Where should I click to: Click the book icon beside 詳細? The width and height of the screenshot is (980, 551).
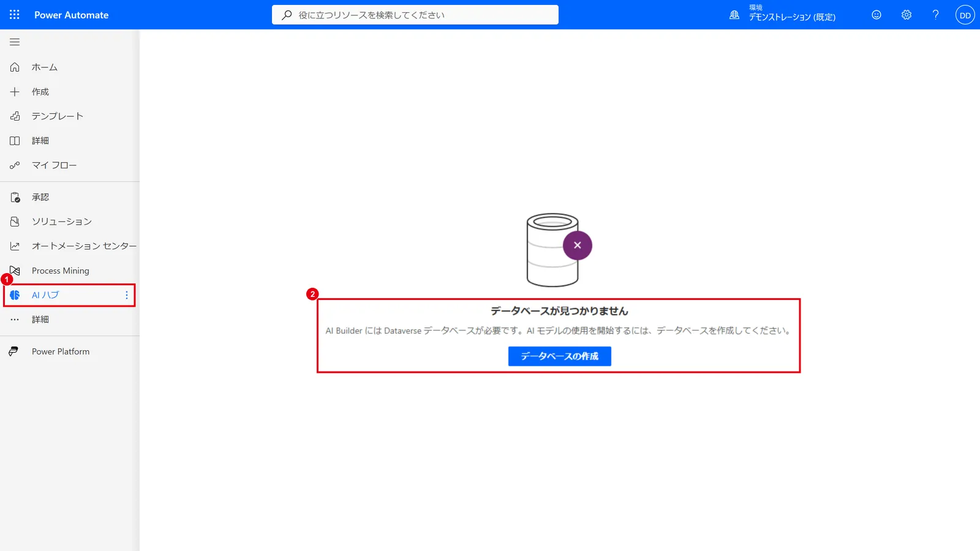pos(15,141)
